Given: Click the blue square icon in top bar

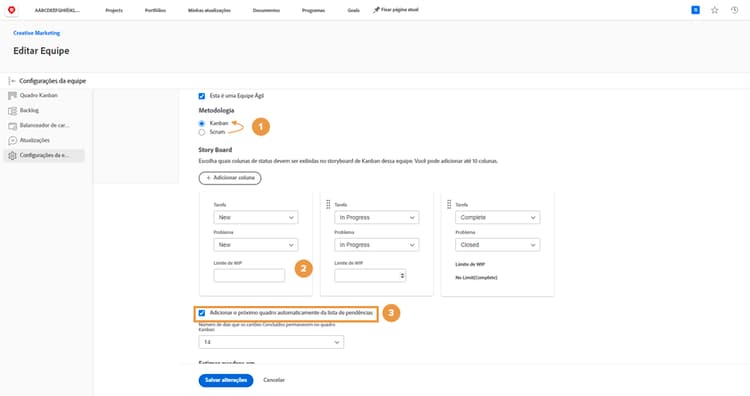Looking at the screenshot, I should (695, 10).
